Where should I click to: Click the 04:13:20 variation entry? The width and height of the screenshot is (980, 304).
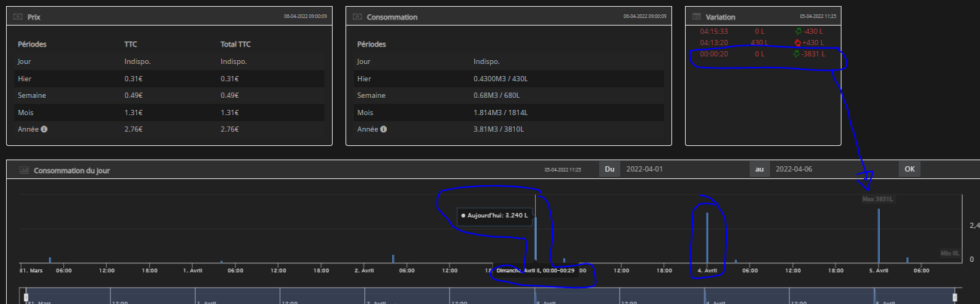[x=714, y=43]
